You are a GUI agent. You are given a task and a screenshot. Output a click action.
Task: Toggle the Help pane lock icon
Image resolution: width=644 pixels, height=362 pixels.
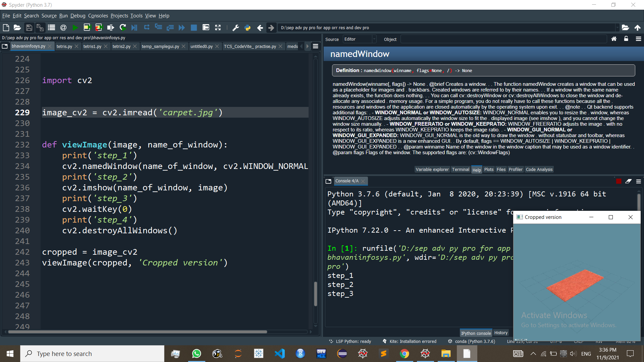(626, 39)
